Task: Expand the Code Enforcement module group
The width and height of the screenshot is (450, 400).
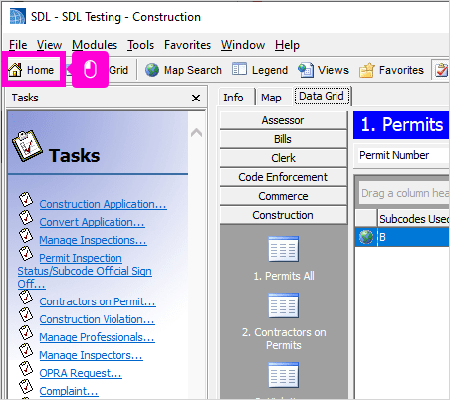Action: point(283,177)
